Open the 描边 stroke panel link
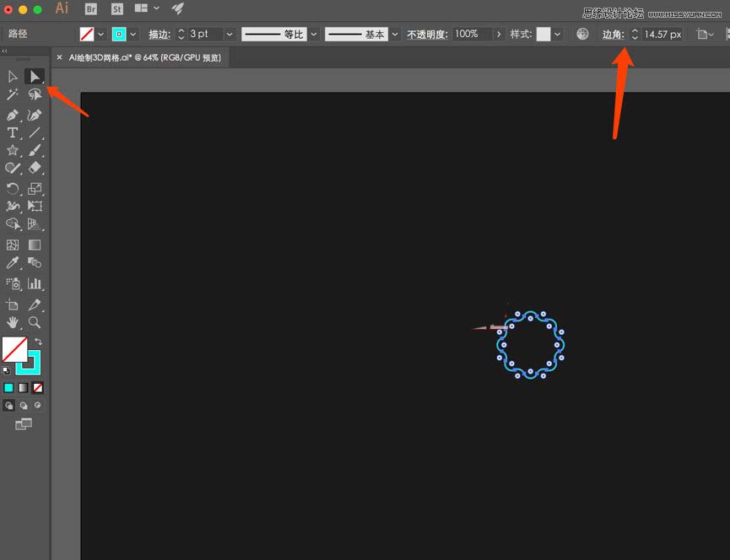Image resolution: width=730 pixels, height=560 pixels. pos(160,35)
